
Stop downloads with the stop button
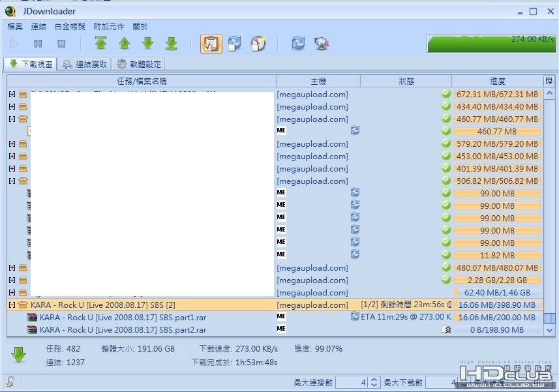[x=61, y=44]
